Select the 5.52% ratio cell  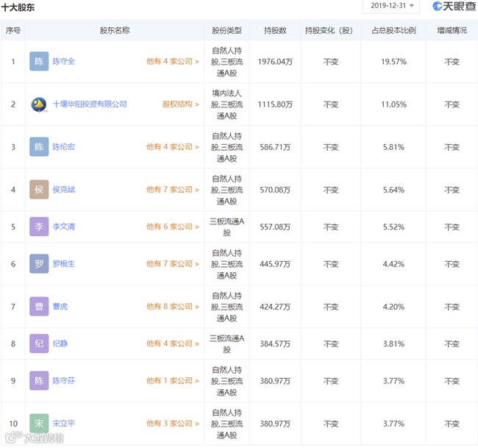[x=393, y=227]
